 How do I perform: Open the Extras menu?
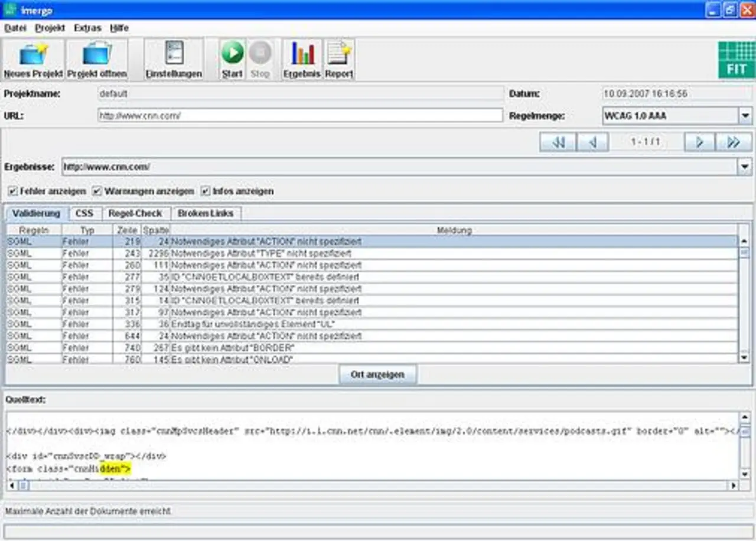(x=87, y=28)
